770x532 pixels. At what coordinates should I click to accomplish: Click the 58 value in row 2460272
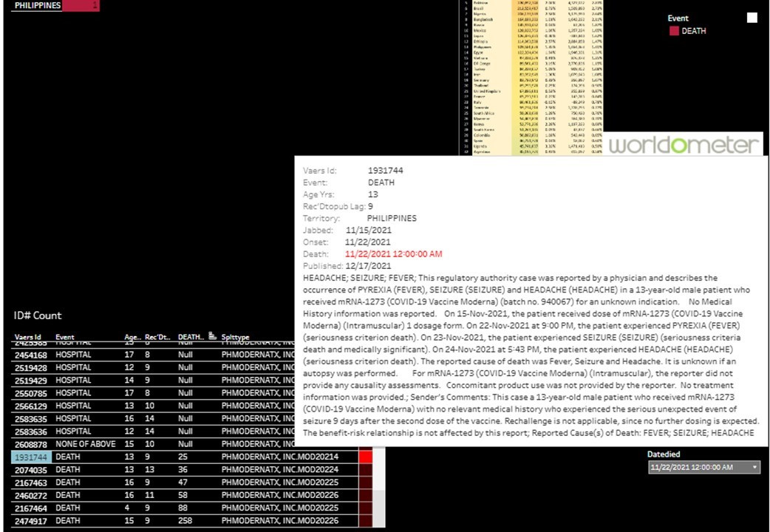183,495
